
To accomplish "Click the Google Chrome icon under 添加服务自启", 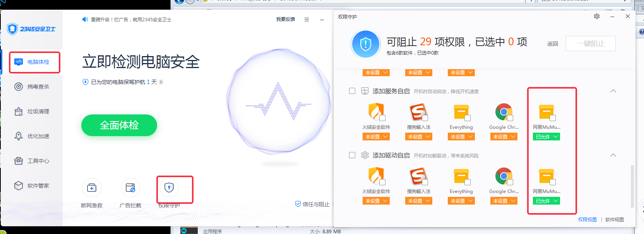I will (x=504, y=112).
